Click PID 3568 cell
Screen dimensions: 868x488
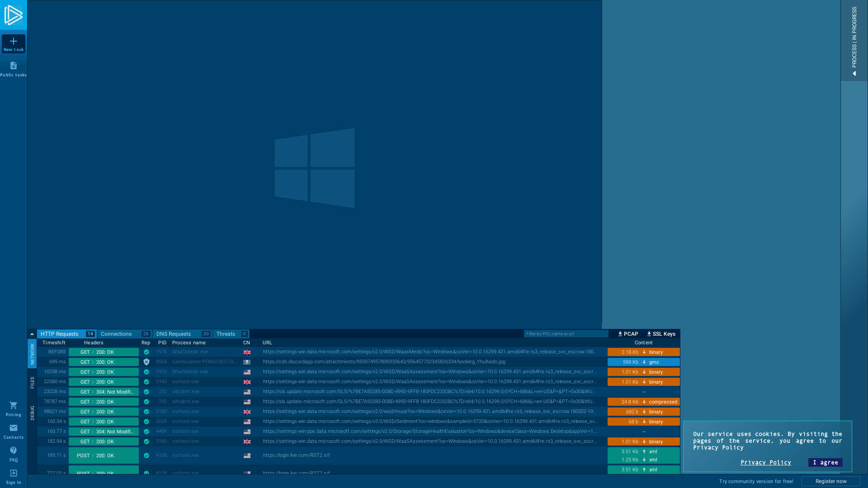(x=161, y=362)
